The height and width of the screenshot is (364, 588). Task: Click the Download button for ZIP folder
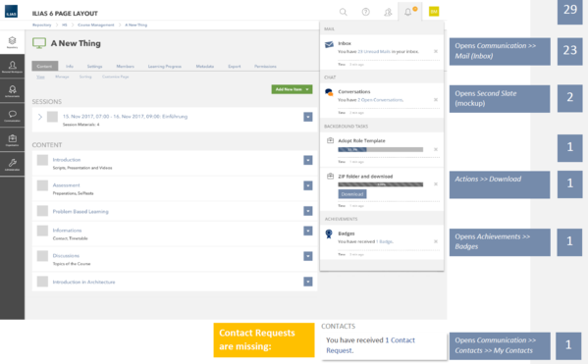(x=352, y=194)
